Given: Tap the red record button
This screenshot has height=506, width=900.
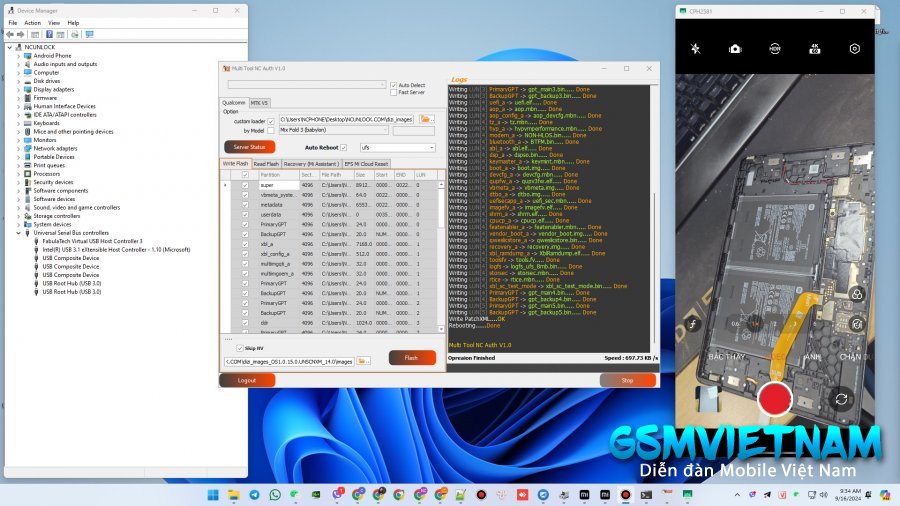Looking at the screenshot, I should (x=774, y=398).
